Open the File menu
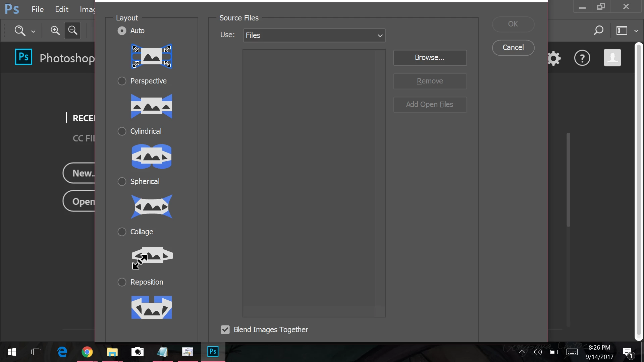 click(x=38, y=9)
